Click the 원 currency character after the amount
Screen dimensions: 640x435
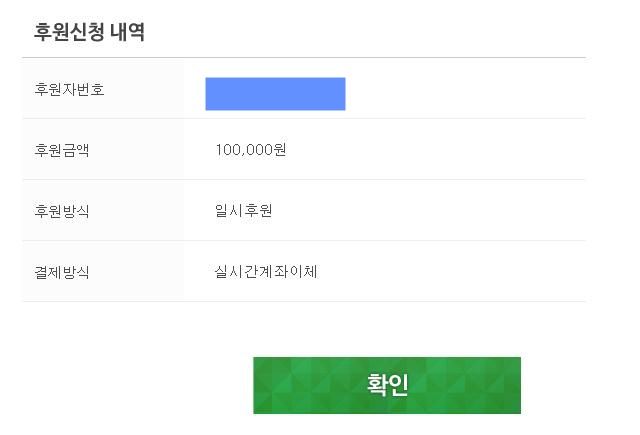coord(280,150)
